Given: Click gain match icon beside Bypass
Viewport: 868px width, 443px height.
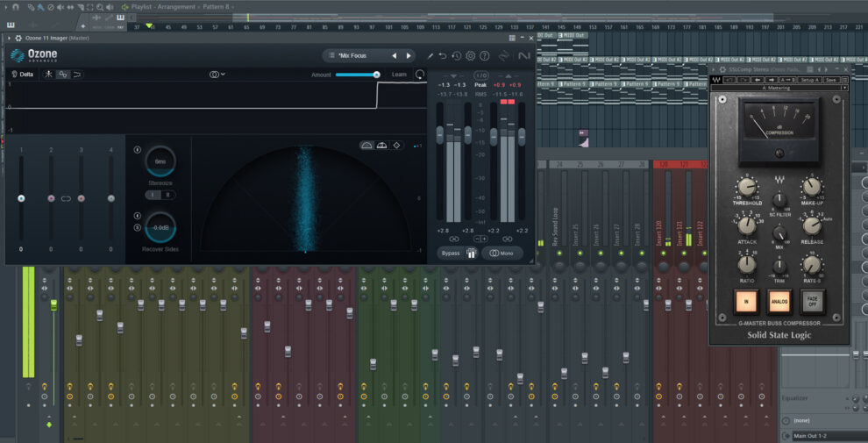Looking at the screenshot, I should 472,253.
